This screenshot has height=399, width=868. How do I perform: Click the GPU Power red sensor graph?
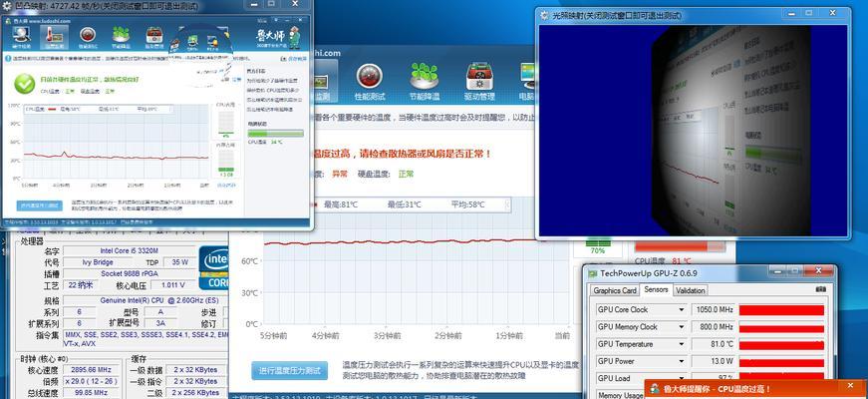(x=781, y=361)
